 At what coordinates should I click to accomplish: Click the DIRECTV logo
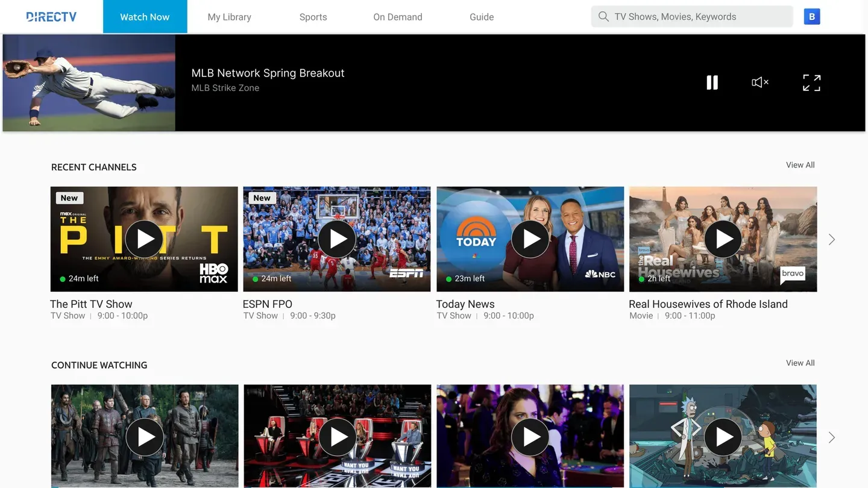pos(51,17)
